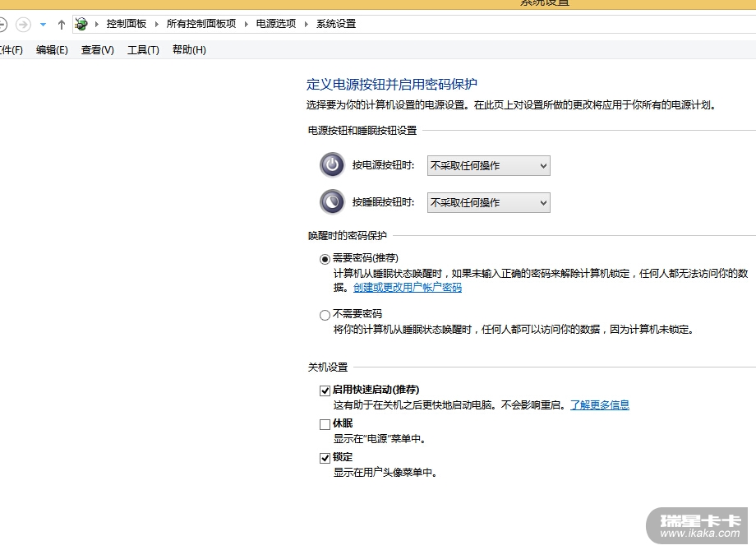Click the Control Panel address bar icon
The image size is (756, 550).
coord(81,24)
